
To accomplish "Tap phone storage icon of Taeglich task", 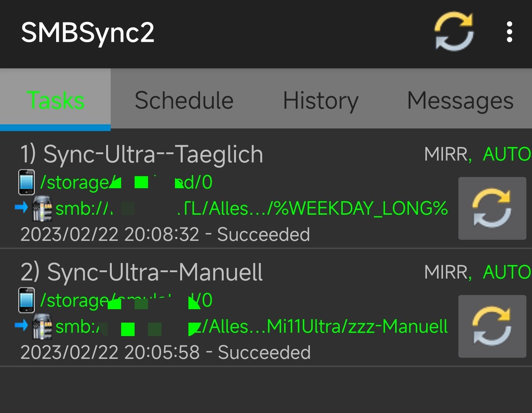I will point(27,182).
